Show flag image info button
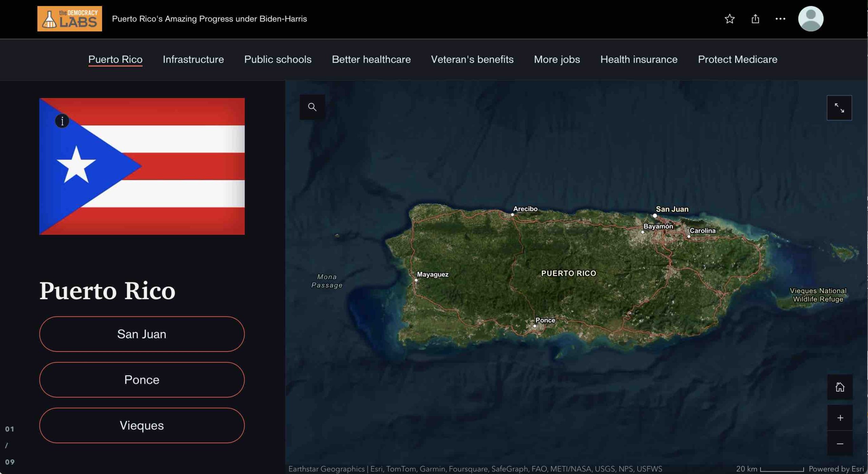The height and width of the screenshot is (474, 868). point(62,121)
